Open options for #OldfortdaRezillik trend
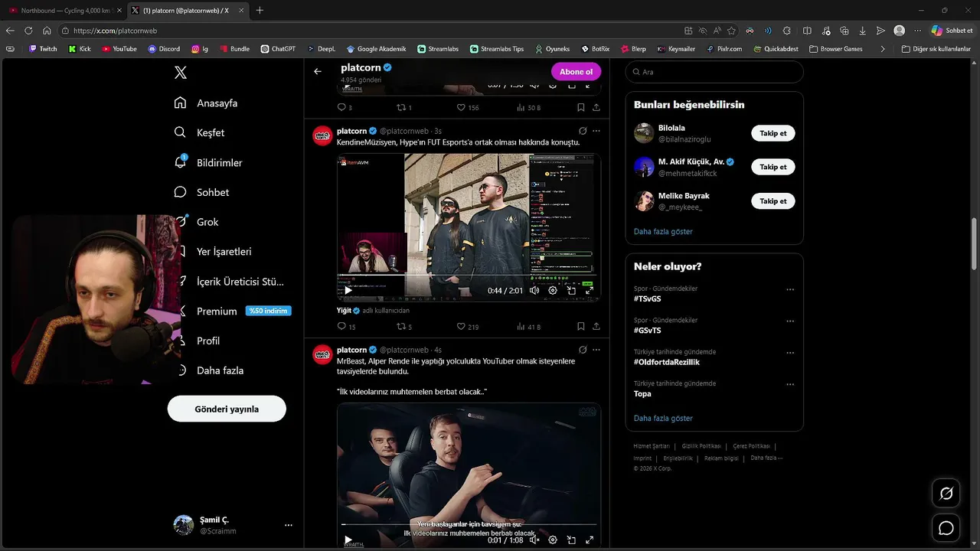Viewport: 980px width, 551px height. tap(790, 354)
